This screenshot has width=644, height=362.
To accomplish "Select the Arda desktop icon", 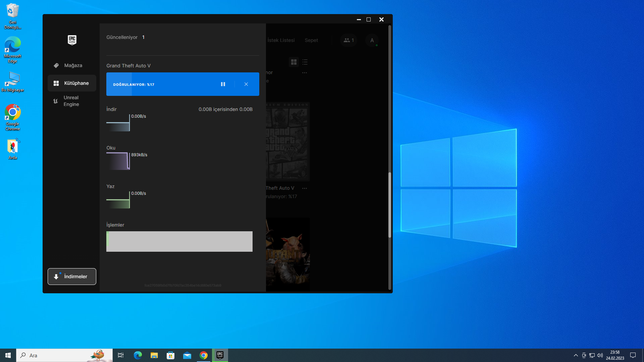I will [13, 149].
